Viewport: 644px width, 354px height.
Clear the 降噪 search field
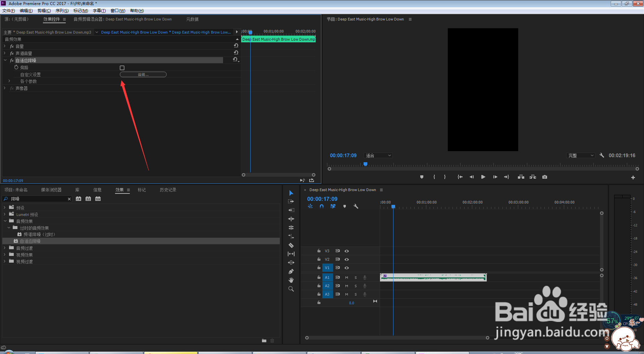[x=69, y=199]
